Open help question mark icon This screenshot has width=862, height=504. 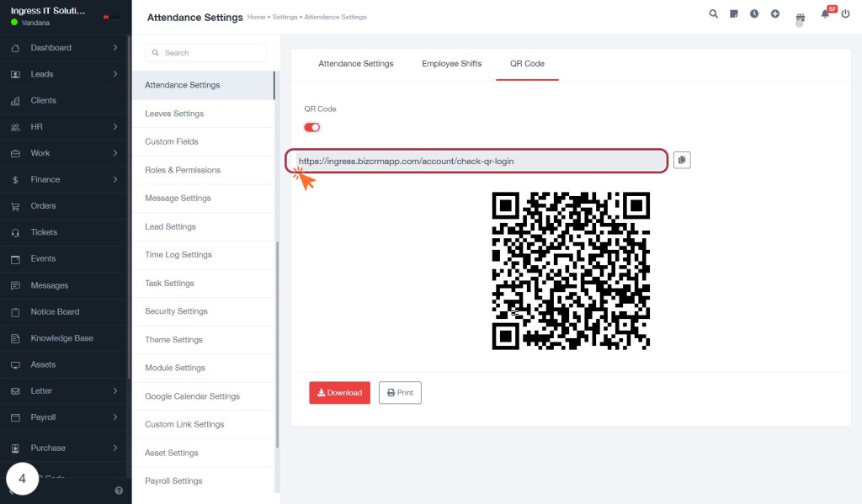point(119,491)
